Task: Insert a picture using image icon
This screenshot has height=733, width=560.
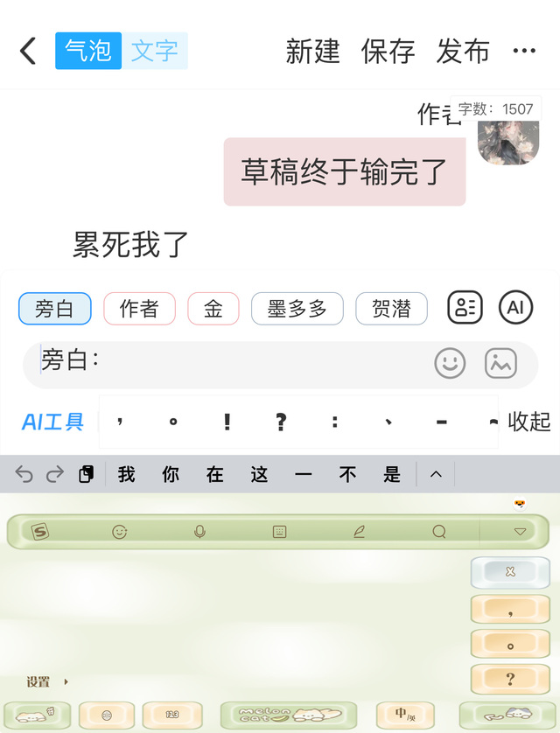Action: coord(500,363)
